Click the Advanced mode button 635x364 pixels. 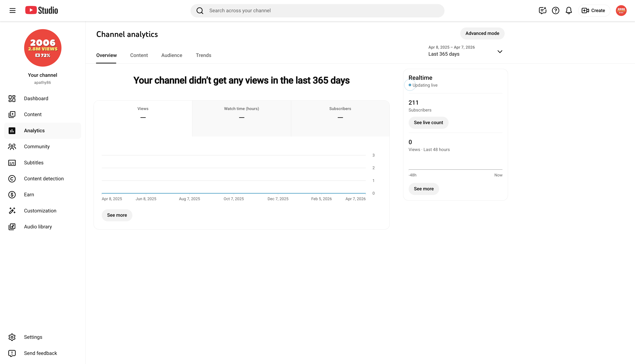coord(482,34)
